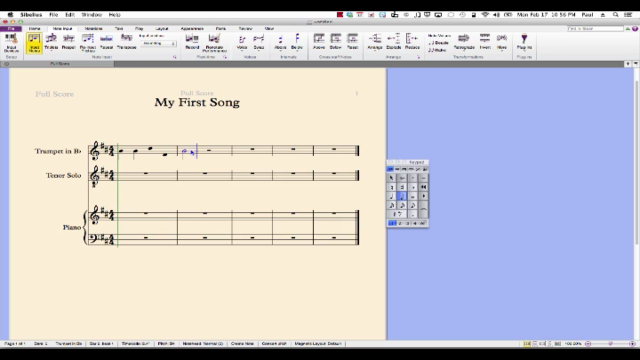Select whole note on Keypad
The image size is (640, 360).
click(413, 196)
